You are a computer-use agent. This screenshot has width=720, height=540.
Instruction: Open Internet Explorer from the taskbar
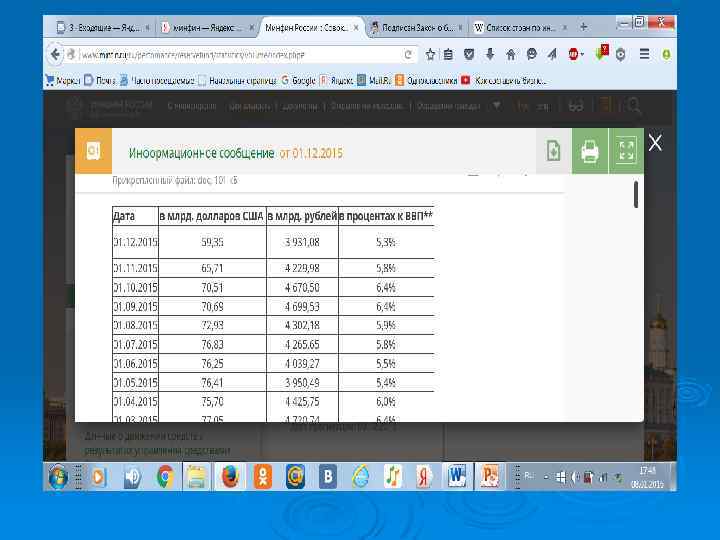pos(361,477)
